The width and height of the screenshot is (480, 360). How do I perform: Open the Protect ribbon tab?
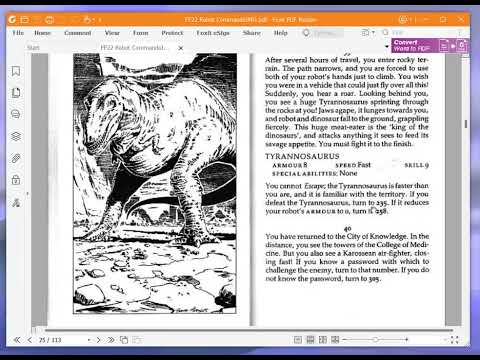(172, 33)
